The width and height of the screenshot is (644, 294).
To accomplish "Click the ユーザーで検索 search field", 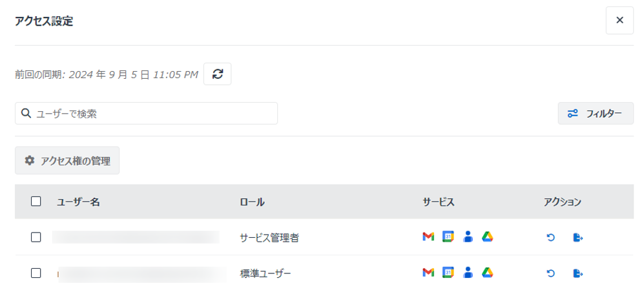I will (x=147, y=113).
